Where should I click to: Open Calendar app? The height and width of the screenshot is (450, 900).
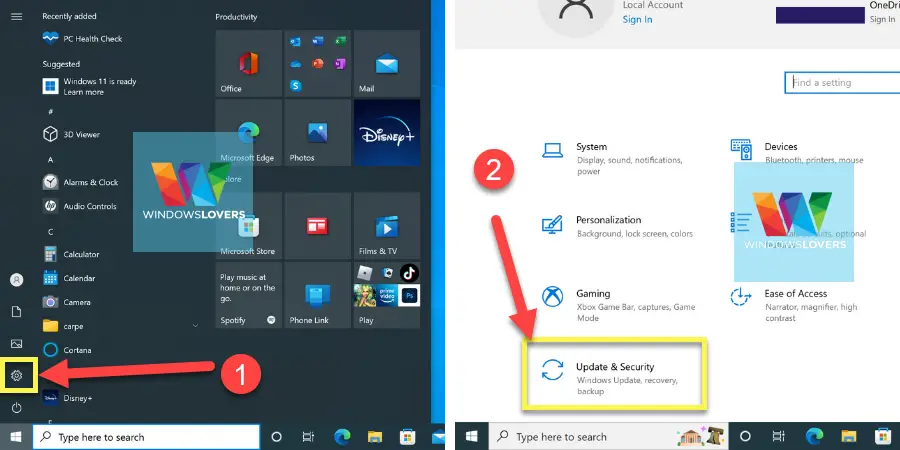[x=69, y=278]
